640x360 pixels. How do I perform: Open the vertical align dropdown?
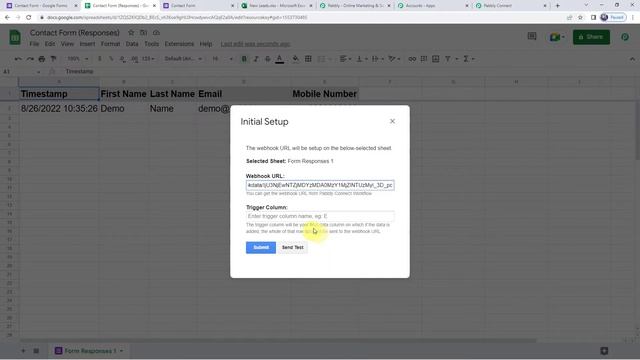click(x=362, y=59)
